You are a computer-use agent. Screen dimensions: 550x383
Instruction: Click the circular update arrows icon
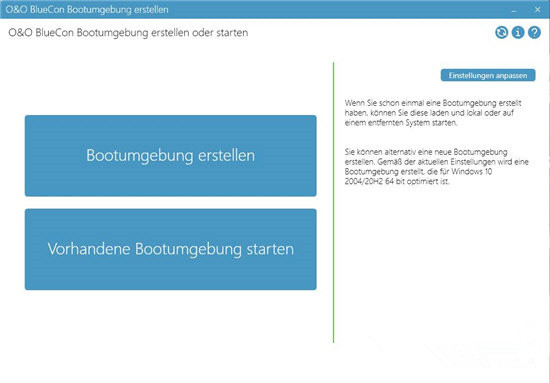(502, 33)
